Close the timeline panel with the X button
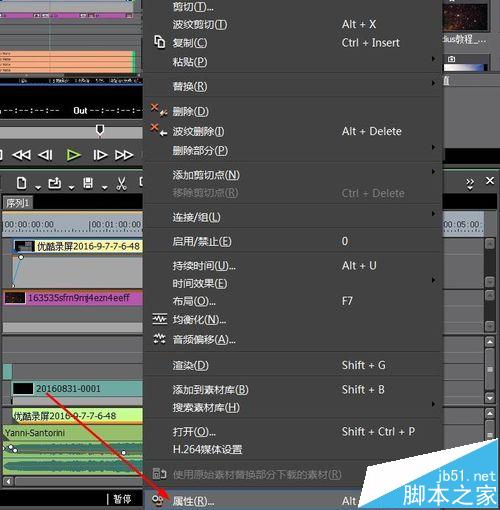 coord(490,181)
